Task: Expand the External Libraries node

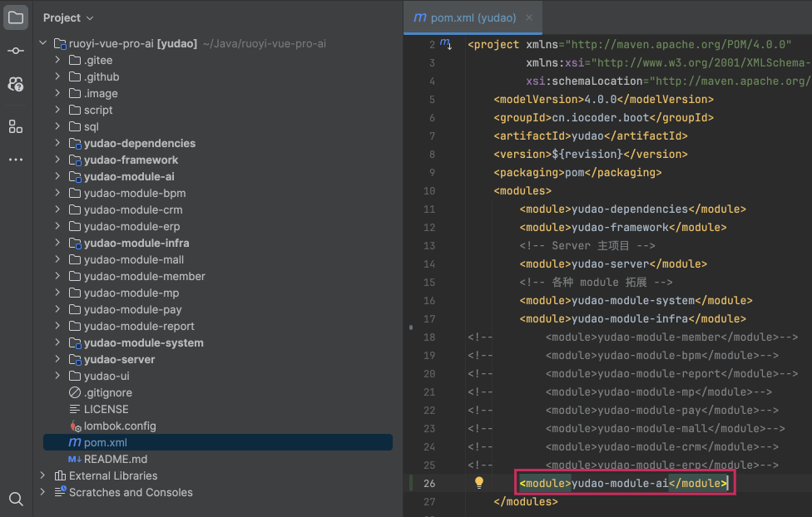Action: coord(42,475)
